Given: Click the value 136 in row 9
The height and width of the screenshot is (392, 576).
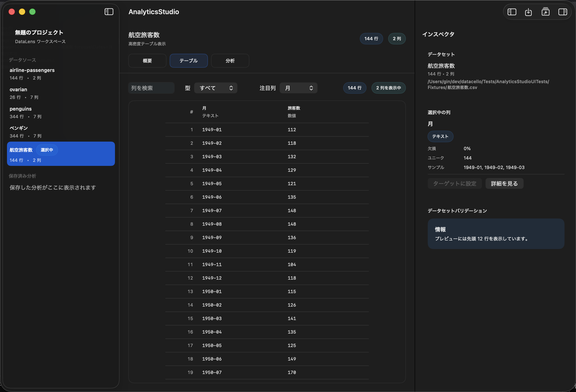Looking at the screenshot, I should pos(292,238).
